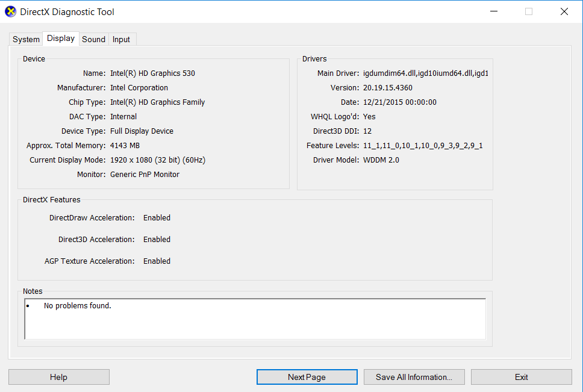
Task: Click the DAC Type value 'Internal'
Action: tap(123, 117)
